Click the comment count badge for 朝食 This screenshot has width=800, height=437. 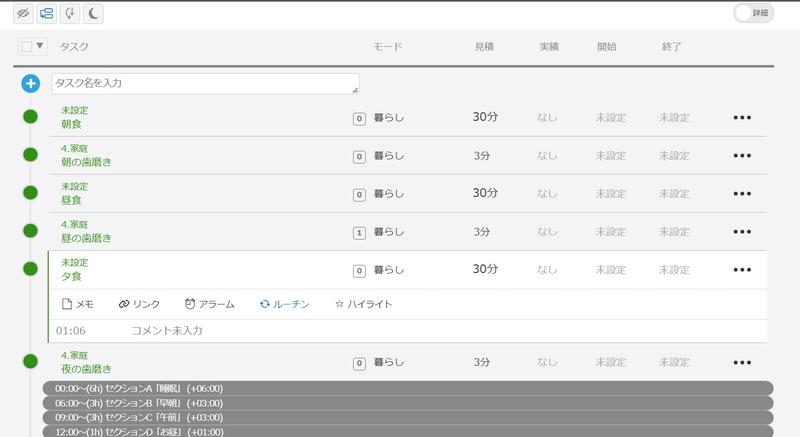(359, 119)
